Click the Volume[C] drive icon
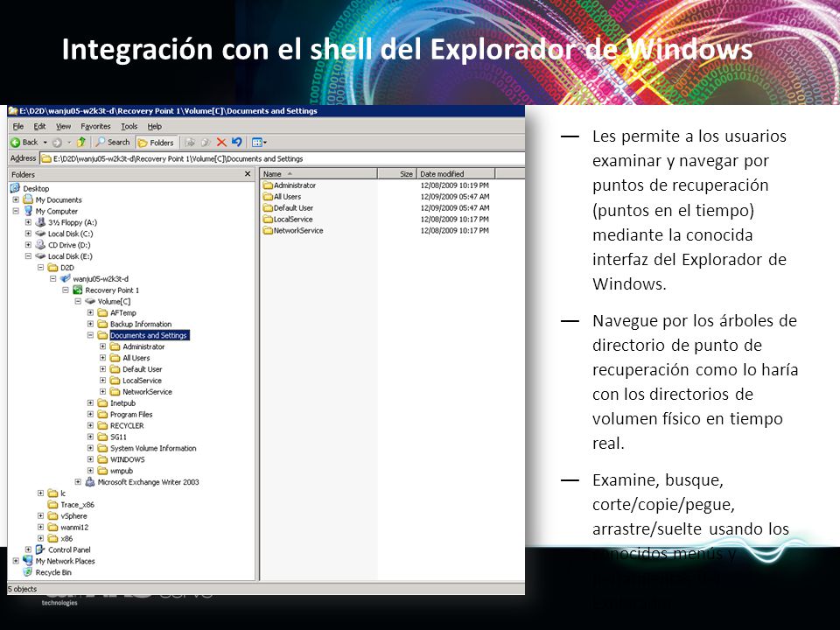This screenshot has width=840, height=630. tap(90, 301)
